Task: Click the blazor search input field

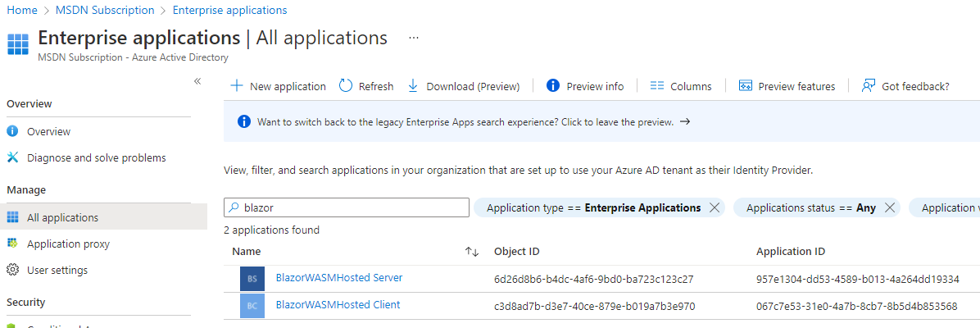Action: (x=352, y=208)
